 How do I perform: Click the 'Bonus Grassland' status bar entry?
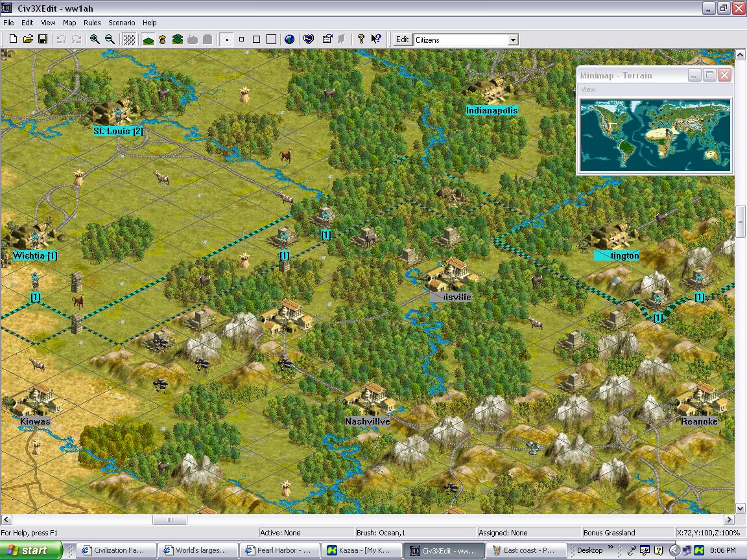click(x=628, y=533)
